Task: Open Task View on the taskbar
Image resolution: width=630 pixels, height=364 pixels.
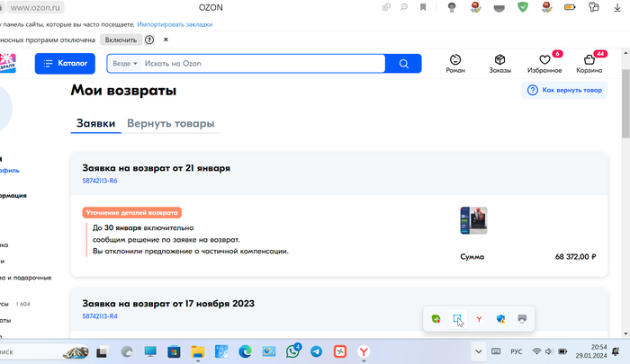Action: [x=103, y=352]
